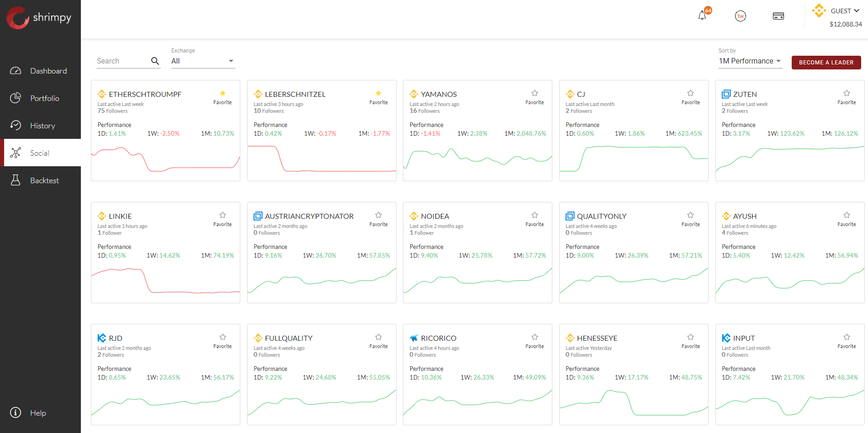Click exchange icon beside ETHERSCHTROUMPF
Screen dimensions: 868x433
pyautogui.click(x=102, y=94)
